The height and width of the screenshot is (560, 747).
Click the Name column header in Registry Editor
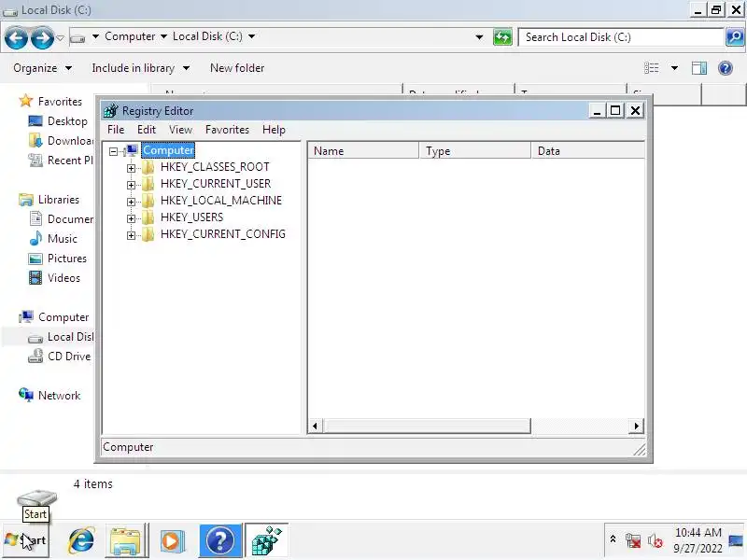pyautogui.click(x=363, y=151)
